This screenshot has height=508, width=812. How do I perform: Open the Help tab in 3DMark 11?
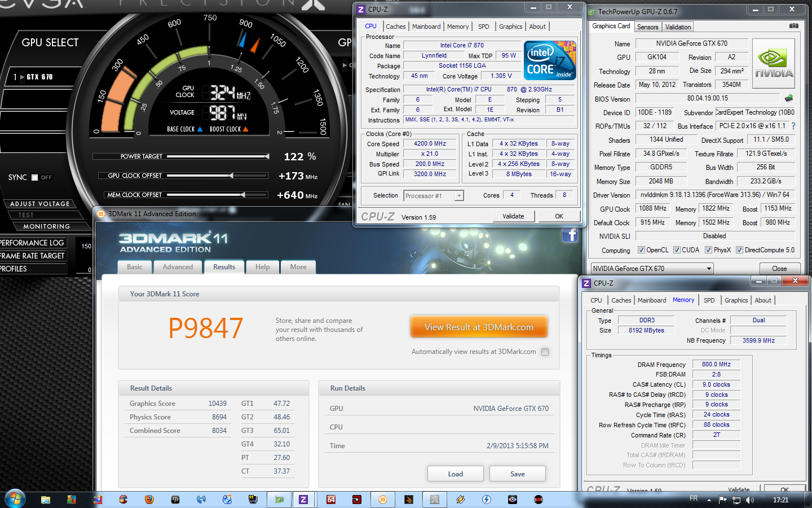(x=262, y=267)
